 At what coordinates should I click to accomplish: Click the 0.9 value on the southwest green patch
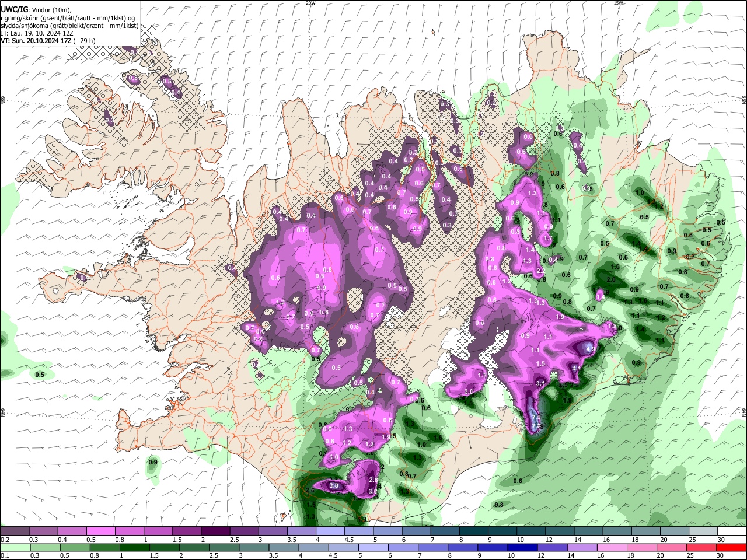pos(153,462)
